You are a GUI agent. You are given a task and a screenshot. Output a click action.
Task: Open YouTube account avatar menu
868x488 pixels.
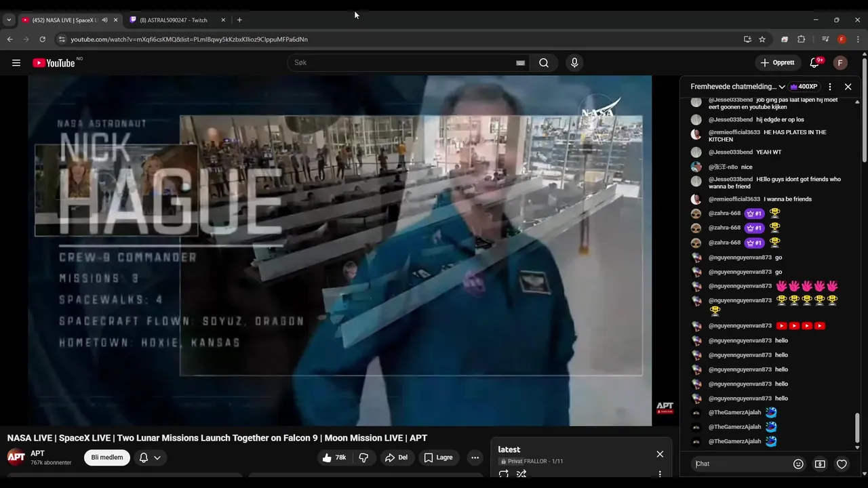coord(840,63)
